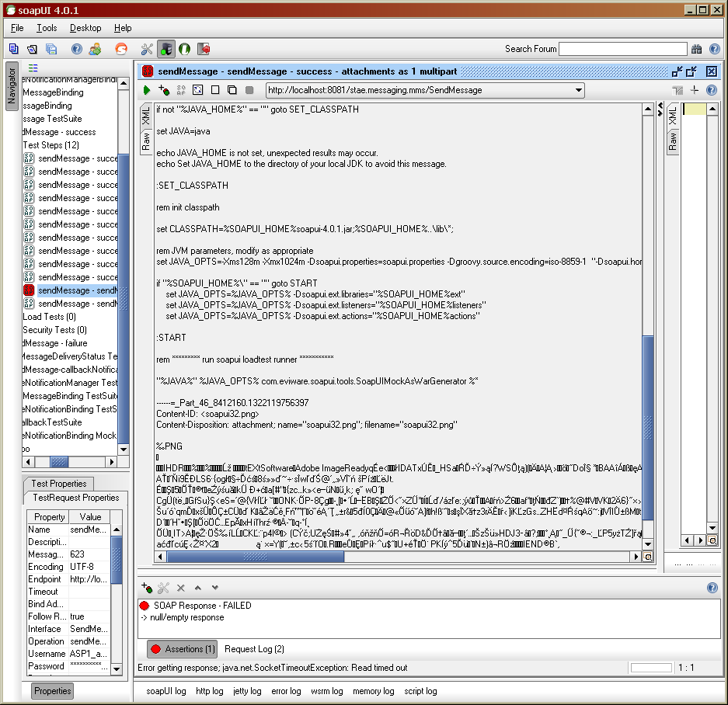This screenshot has height=705, width=728.
Task: Select the Security Tests (0) tree node
Action: [x=54, y=330]
